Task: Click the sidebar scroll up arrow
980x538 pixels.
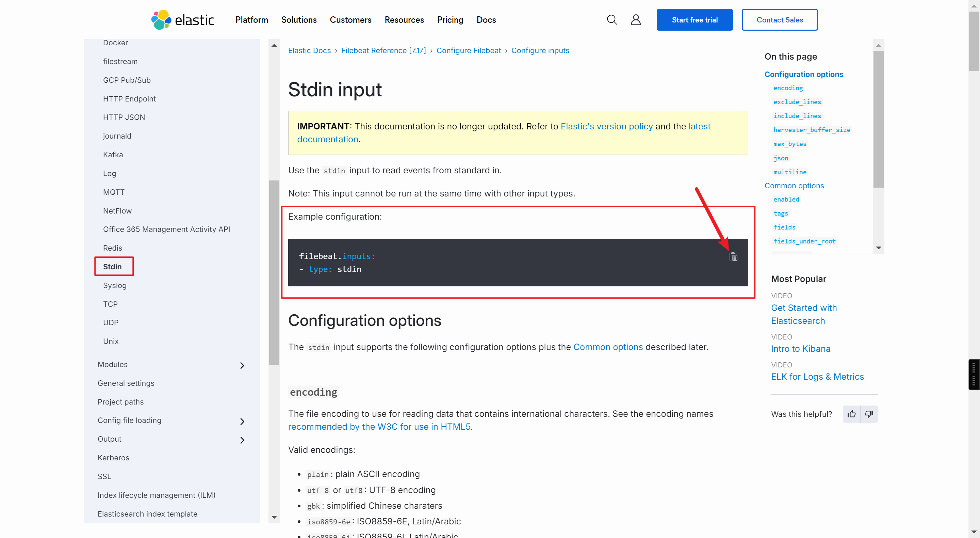Action: click(274, 45)
